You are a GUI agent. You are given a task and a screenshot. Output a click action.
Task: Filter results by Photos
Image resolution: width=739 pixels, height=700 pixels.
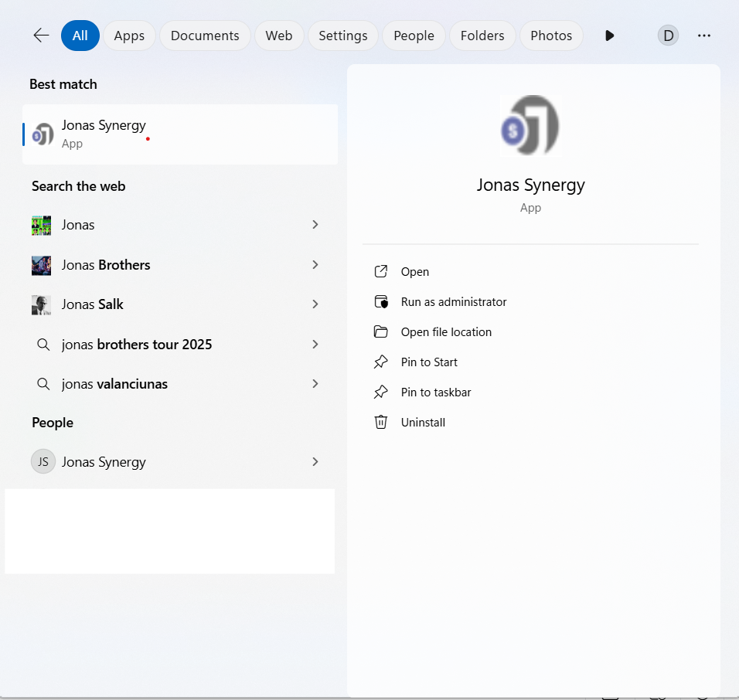click(551, 36)
